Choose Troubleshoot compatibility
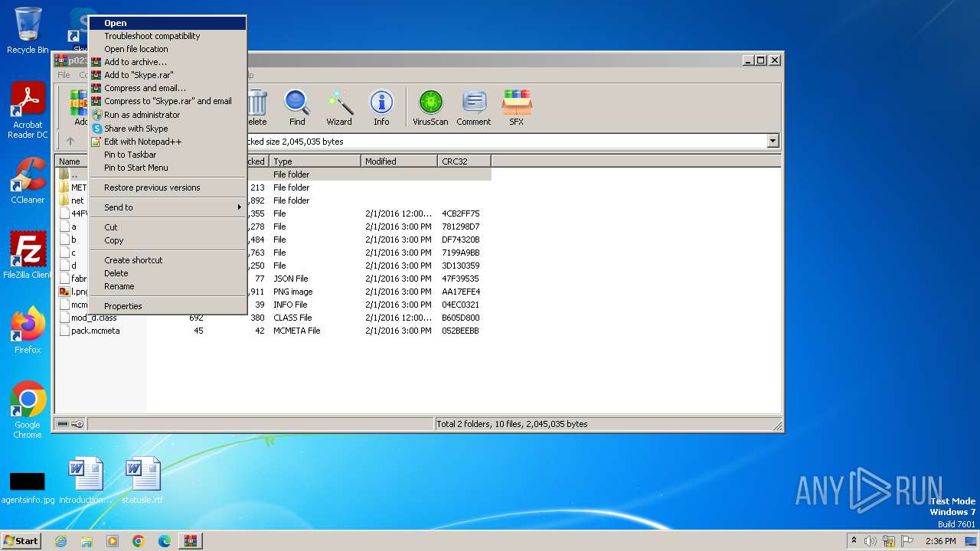This screenshot has height=551, width=980. click(x=168, y=36)
